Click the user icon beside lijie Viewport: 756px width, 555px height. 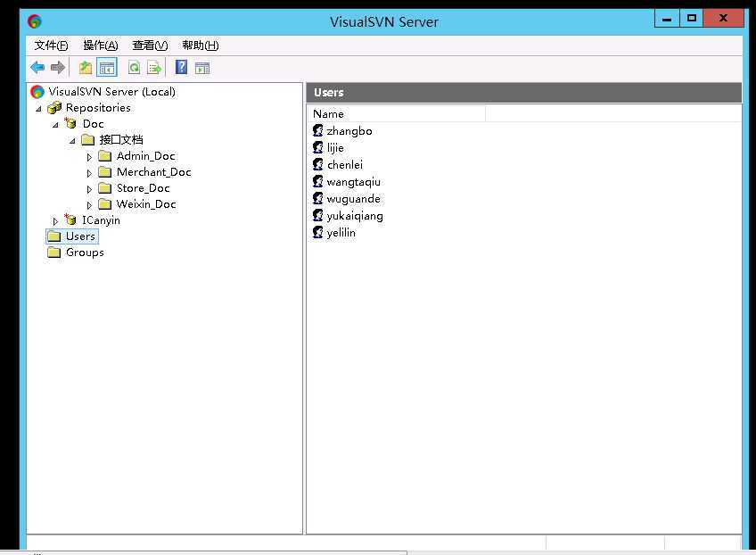[x=318, y=147]
